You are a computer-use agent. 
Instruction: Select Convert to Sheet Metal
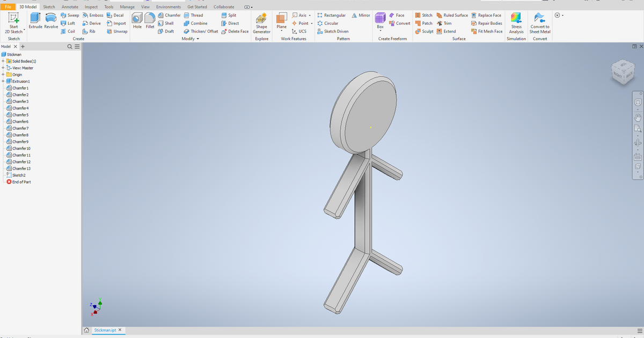540,23
